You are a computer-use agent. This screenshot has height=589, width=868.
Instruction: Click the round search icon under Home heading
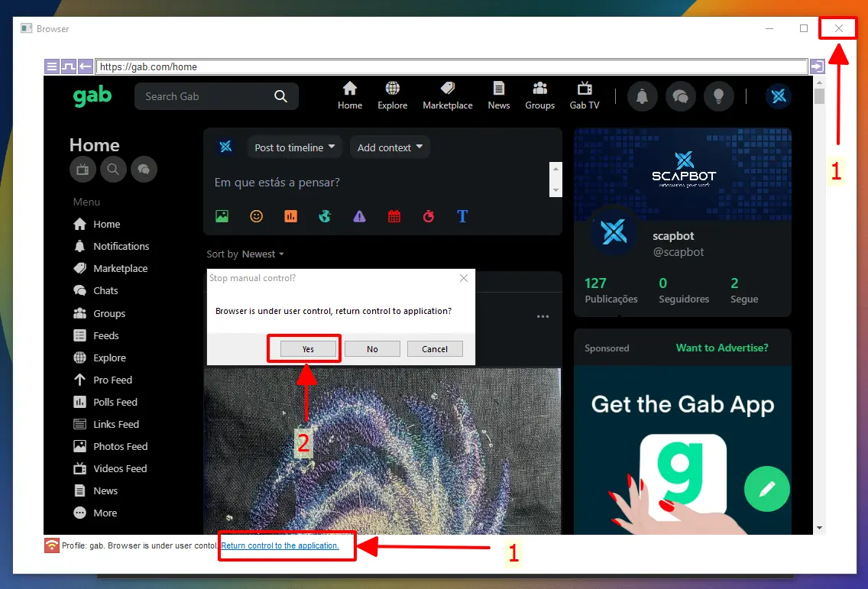pyautogui.click(x=113, y=170)
